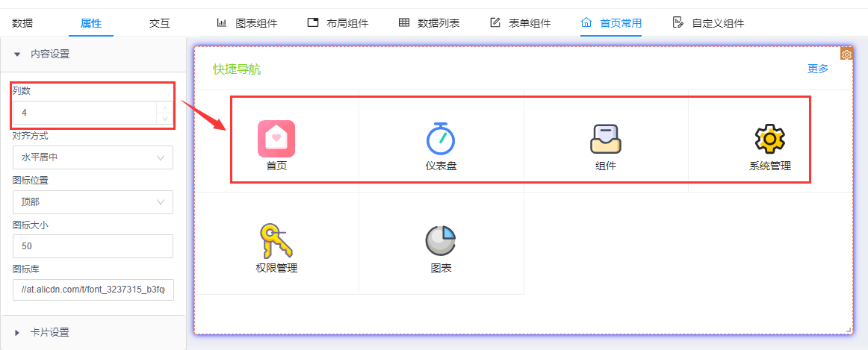Click the edit icon beside 表单组件
This screenshot has width=868, height=350.
click(495, 22)
